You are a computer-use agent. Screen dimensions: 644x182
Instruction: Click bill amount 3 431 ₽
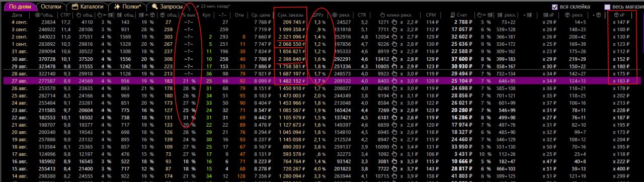[463, 154]
